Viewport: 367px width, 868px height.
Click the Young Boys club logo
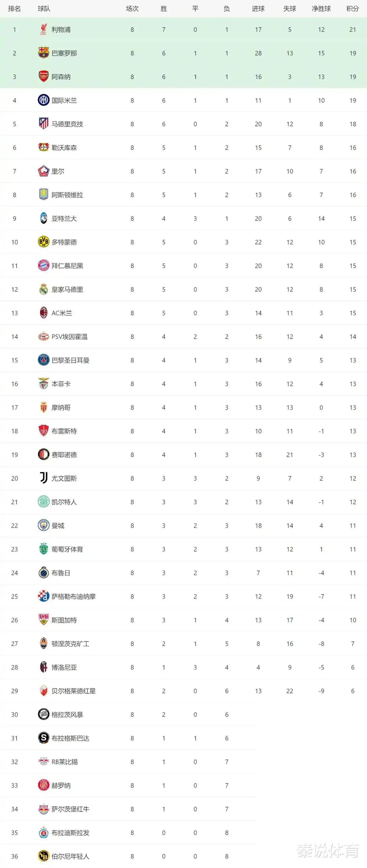pyautogui.click(x=43, y=856)
